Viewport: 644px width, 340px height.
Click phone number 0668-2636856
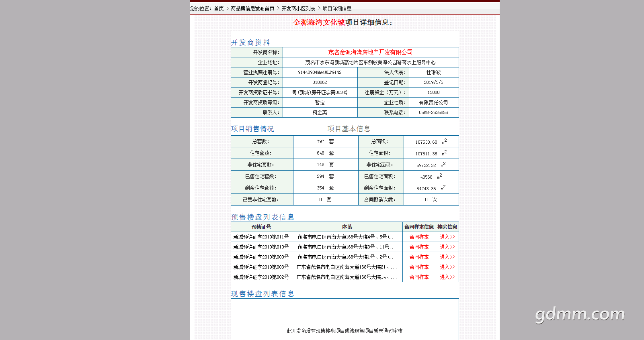pos(433,112)
